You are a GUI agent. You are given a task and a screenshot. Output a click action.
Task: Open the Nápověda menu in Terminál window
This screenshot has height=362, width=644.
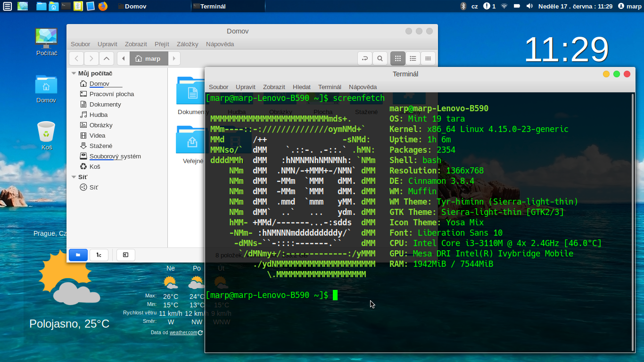point(363,87)
